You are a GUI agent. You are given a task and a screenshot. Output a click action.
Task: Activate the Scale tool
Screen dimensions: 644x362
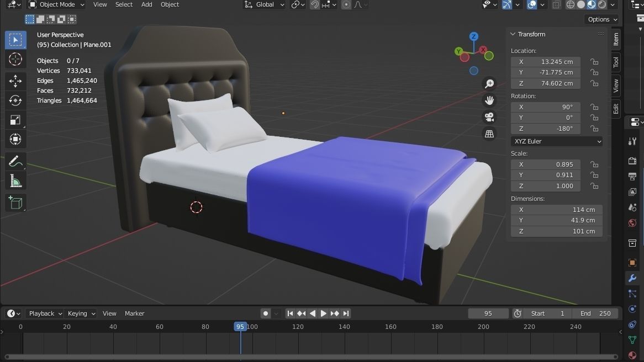pos(15,120)
